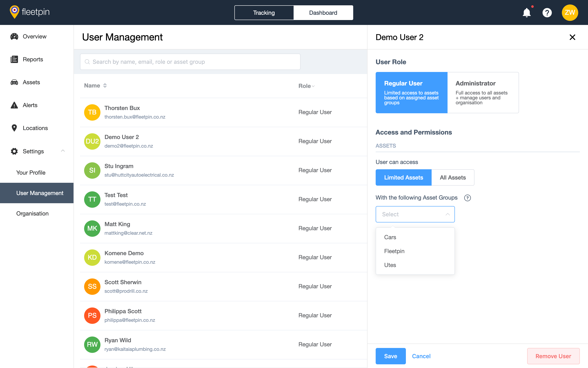588x368 pixels.
Task: Click the Assets car icon
Action: [14, 82]
